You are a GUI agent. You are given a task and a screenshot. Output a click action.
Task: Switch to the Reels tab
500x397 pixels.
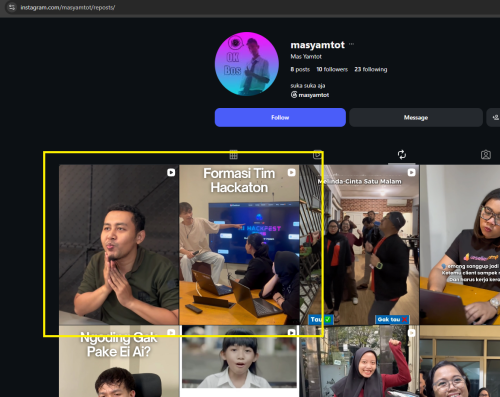(x=317, y=155)
